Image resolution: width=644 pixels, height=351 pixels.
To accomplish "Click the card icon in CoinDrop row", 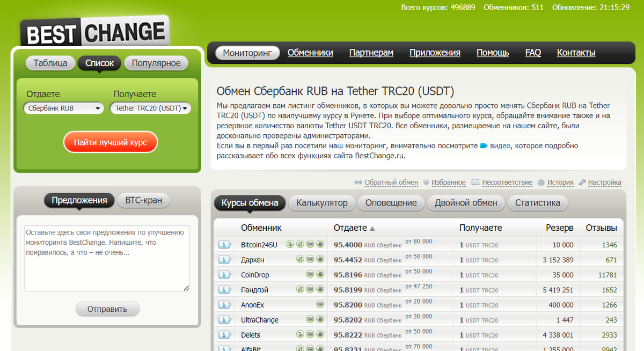I will click(x=310, y=274).
